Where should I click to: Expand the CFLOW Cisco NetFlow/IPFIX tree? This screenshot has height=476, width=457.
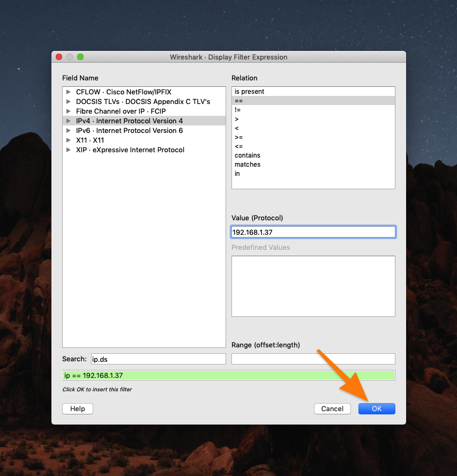69,92
